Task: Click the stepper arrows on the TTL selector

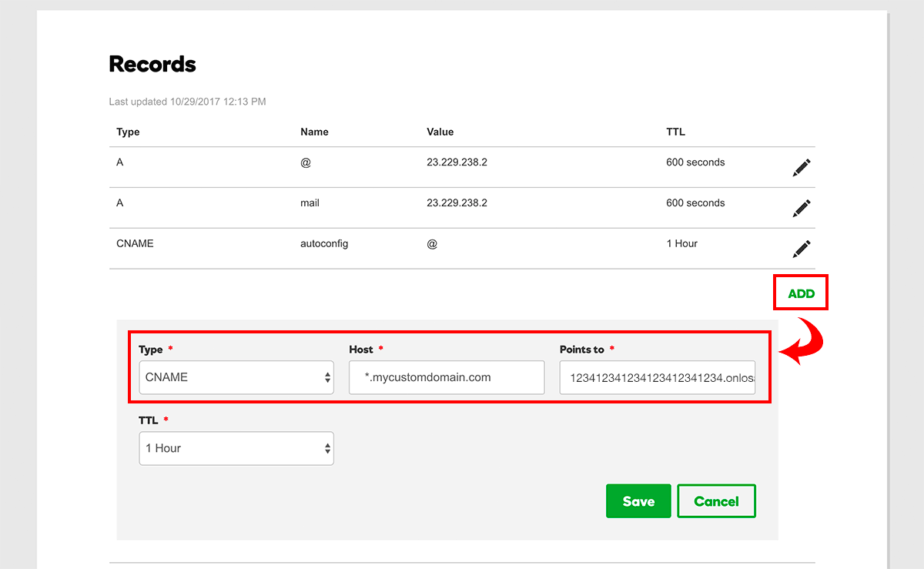Action: (x=329, y=448)
